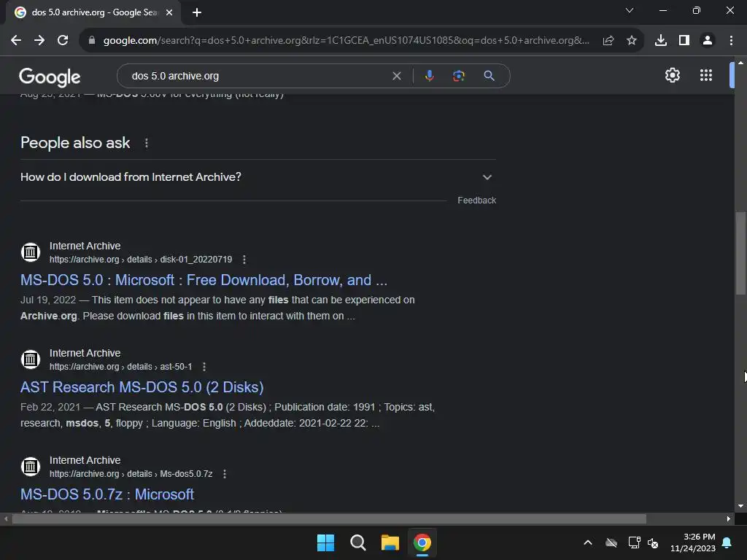
Task: Open options for ast-50-1 result
Action: [204, 367]
